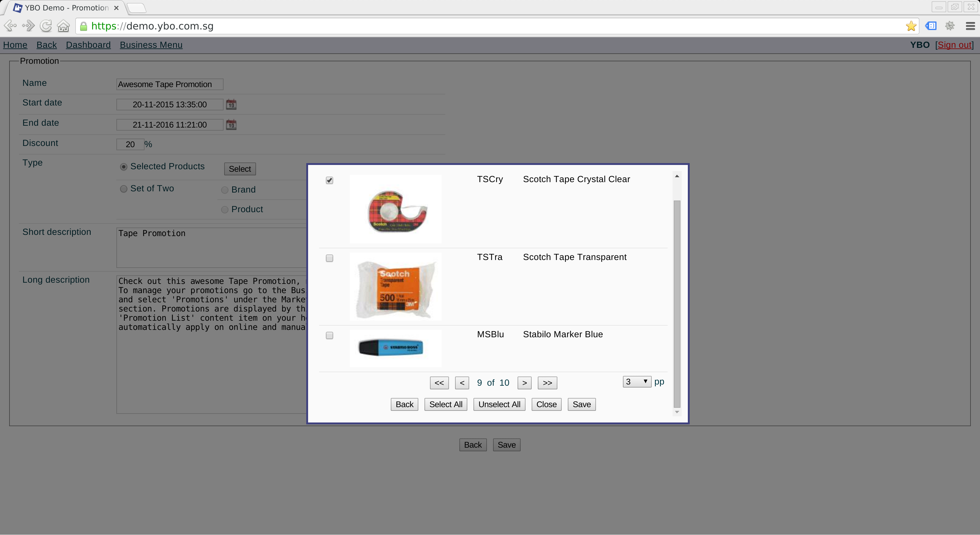
Task: Expand the items per page dropdown
Action: 637,381
